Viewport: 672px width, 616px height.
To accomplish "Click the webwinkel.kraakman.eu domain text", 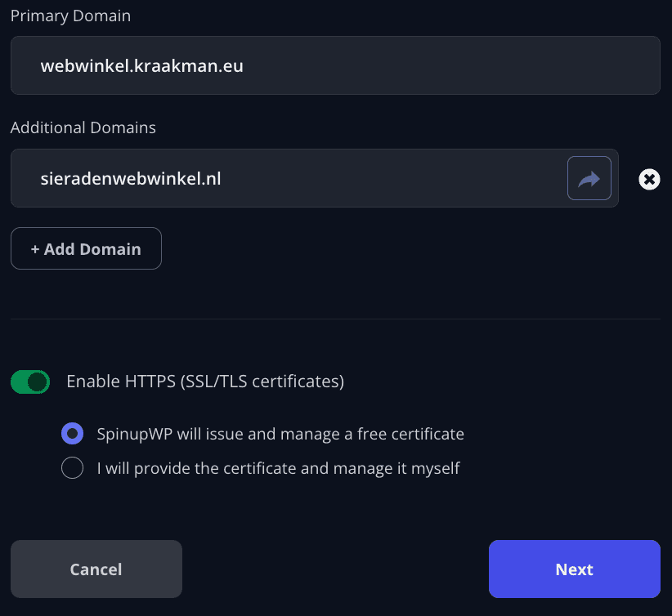I will 142,66.
